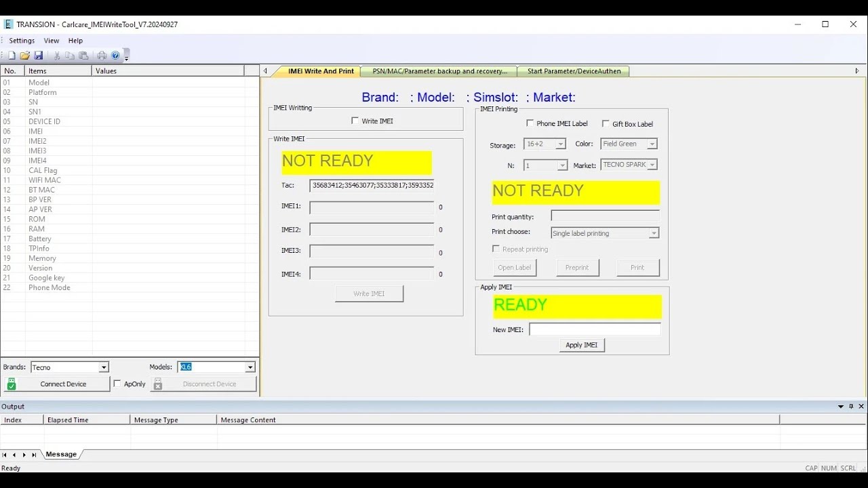Click the Elapsed Time column header
868x488 pixels.
(86, 420)
